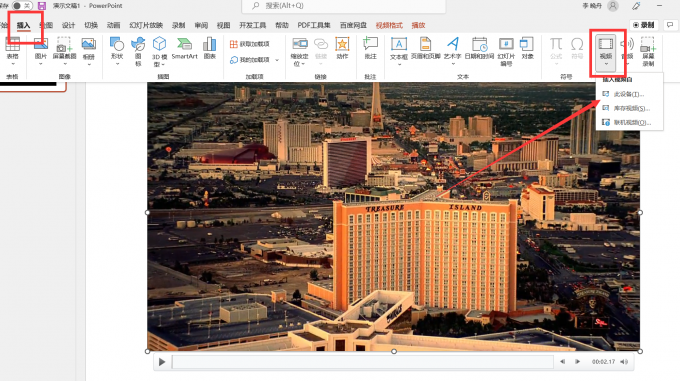The image size is (680, 381).
Task: Click the pen icon in title bar
Action: (x=636, y=6)
